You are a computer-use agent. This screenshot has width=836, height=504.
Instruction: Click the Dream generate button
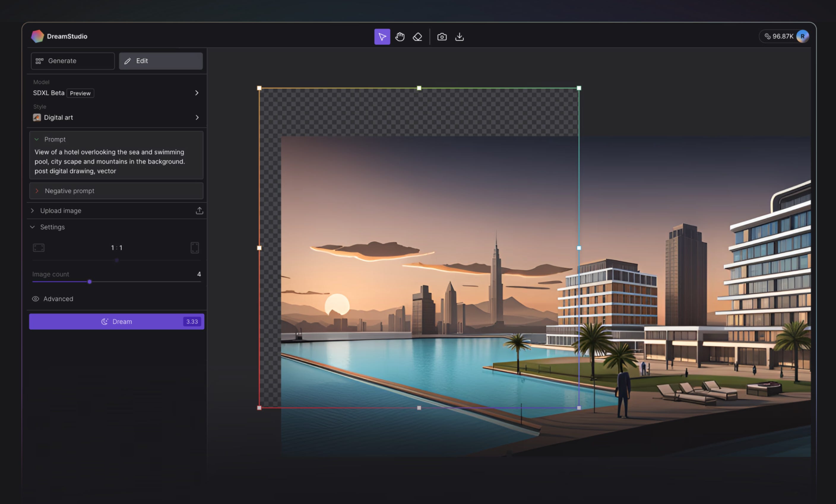pos(117,321)
